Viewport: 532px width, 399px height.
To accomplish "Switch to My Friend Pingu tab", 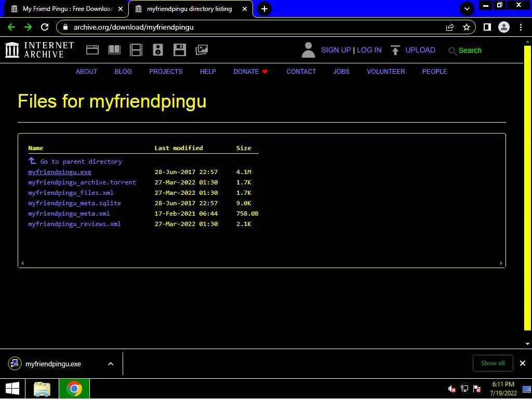I will point(66,9).
